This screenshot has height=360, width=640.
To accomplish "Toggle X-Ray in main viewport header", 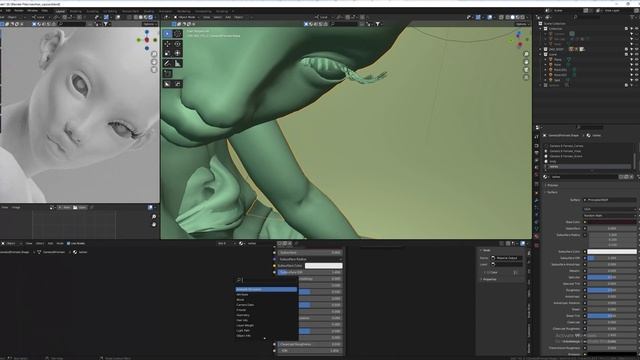I will pyautogui.click(x=501, y=17).
